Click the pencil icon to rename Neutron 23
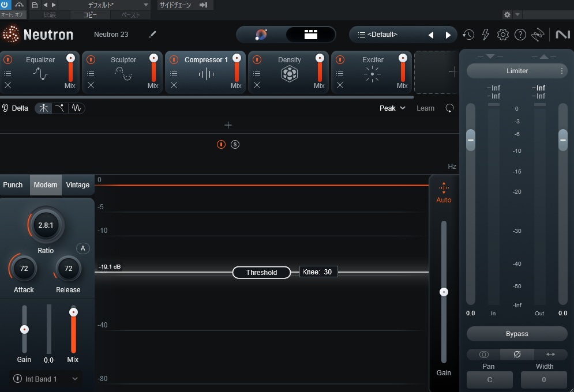Viewport: 574px width, 392px height. click(x=152, y=35)
